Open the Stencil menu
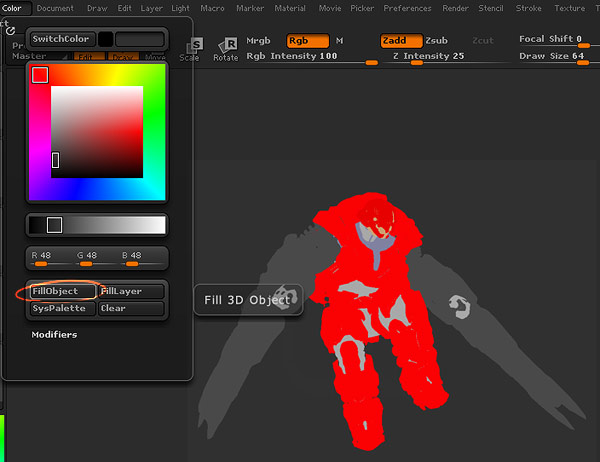The image size is (600, 462). (x=491, y=8)
